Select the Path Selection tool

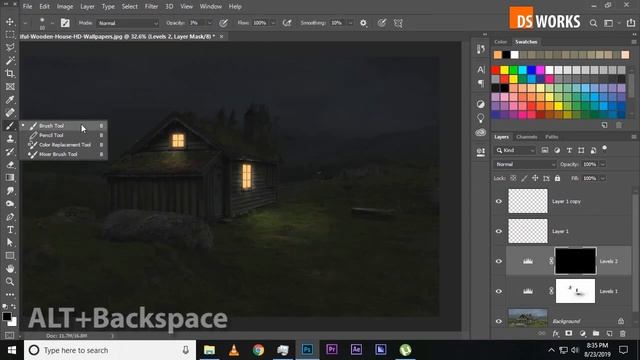click(x=10, y=242)
